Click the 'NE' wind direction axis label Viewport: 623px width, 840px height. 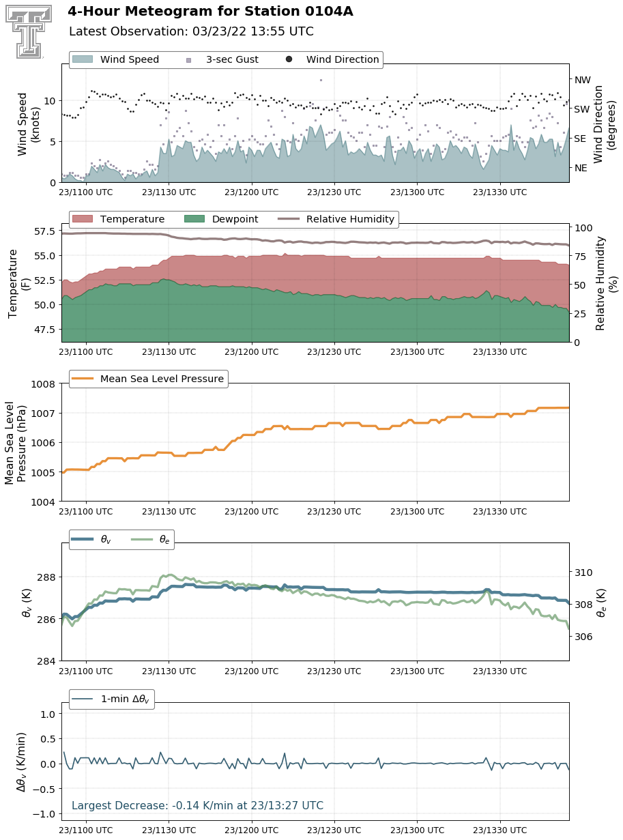[x=581, y=168]
